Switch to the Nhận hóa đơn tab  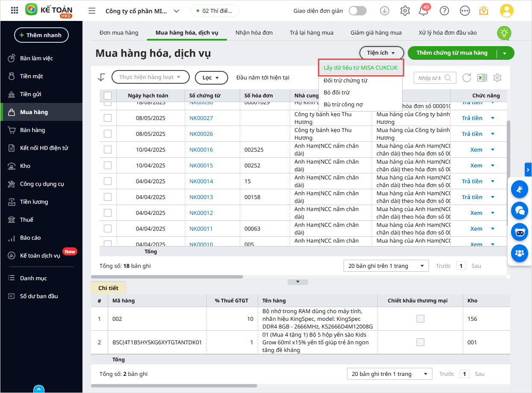click(x=254, y=32)
